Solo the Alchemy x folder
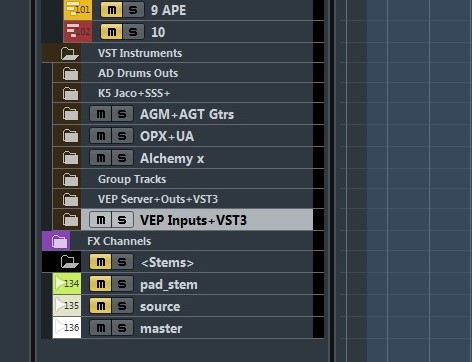 click(122, 158)
